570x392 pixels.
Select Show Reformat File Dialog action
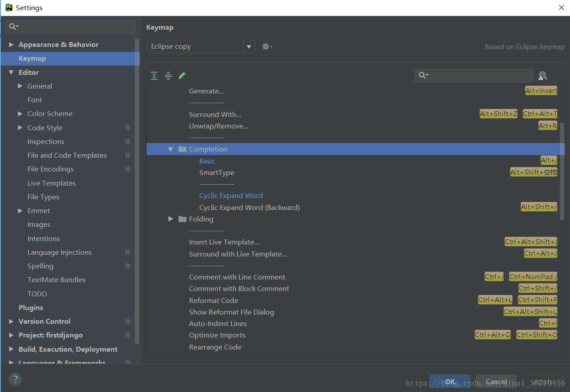231,312
